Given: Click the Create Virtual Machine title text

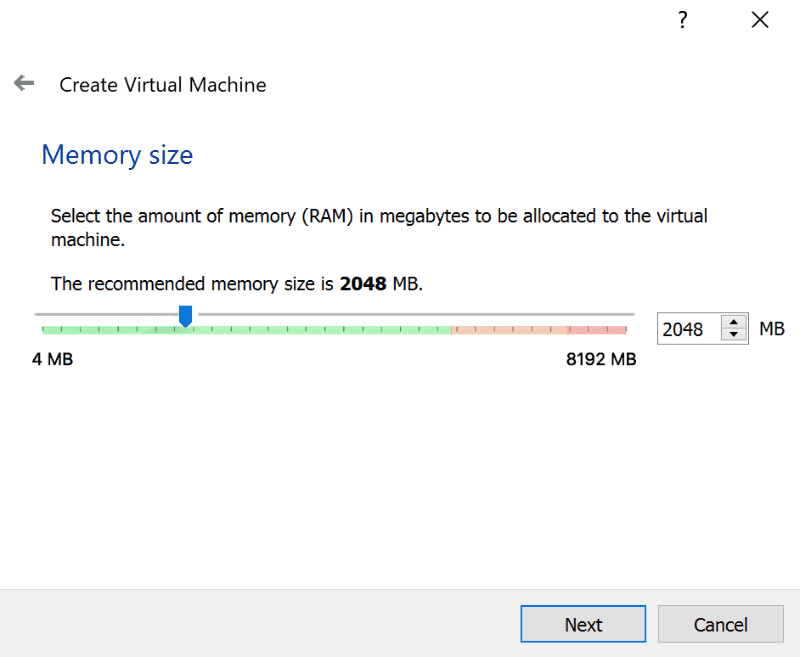Looking at the screenshot, I should pos(162,85).
